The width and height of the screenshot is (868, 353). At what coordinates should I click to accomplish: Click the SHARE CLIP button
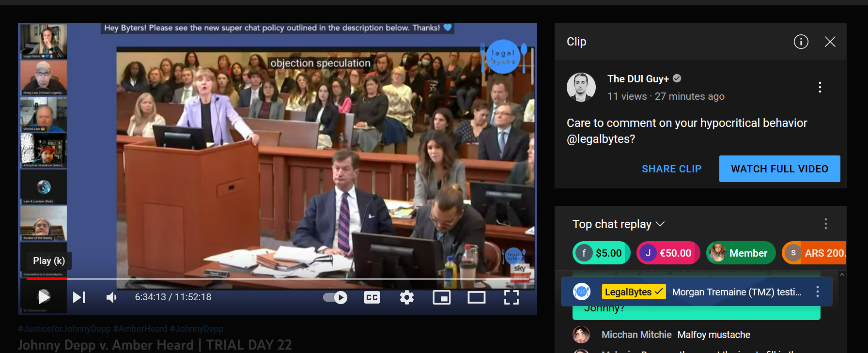[671, 169]
